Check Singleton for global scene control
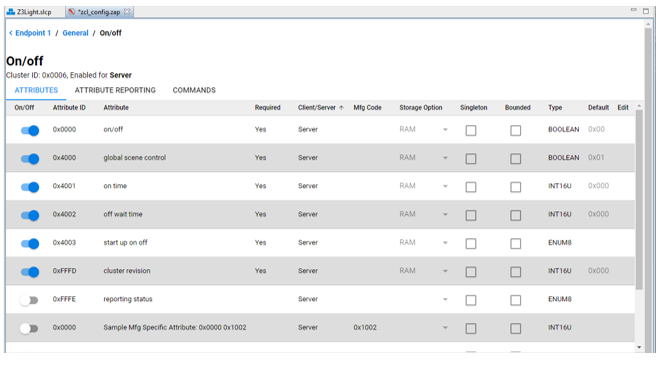 coord(471,159)
